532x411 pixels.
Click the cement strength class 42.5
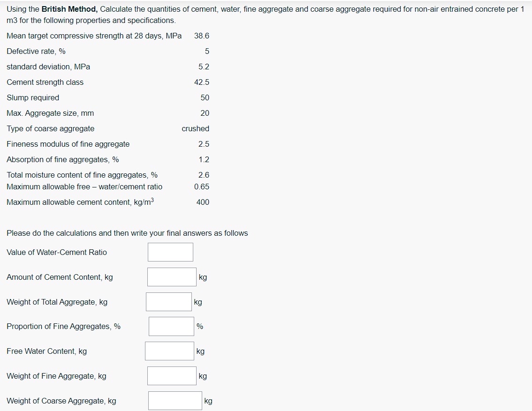[203, 82]
